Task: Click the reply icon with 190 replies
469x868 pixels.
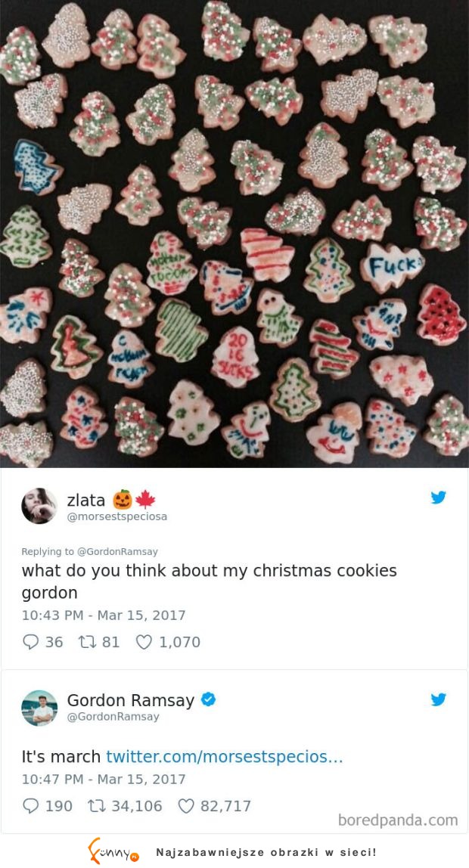Action: click(x=30, y=806)
